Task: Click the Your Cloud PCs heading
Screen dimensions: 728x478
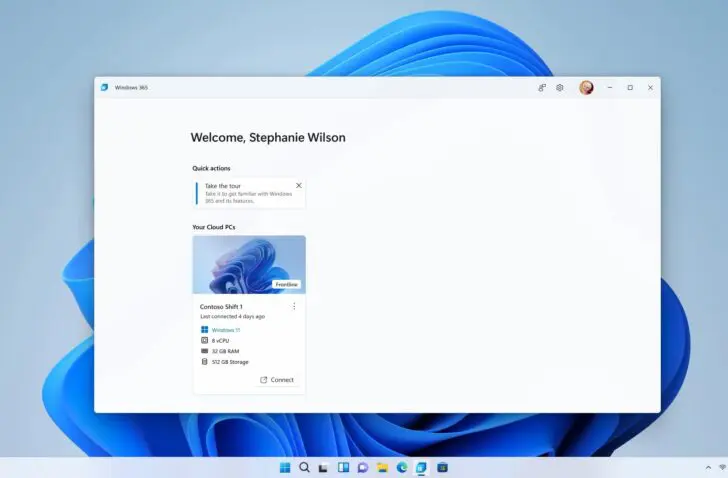Action: click(214, 227)
